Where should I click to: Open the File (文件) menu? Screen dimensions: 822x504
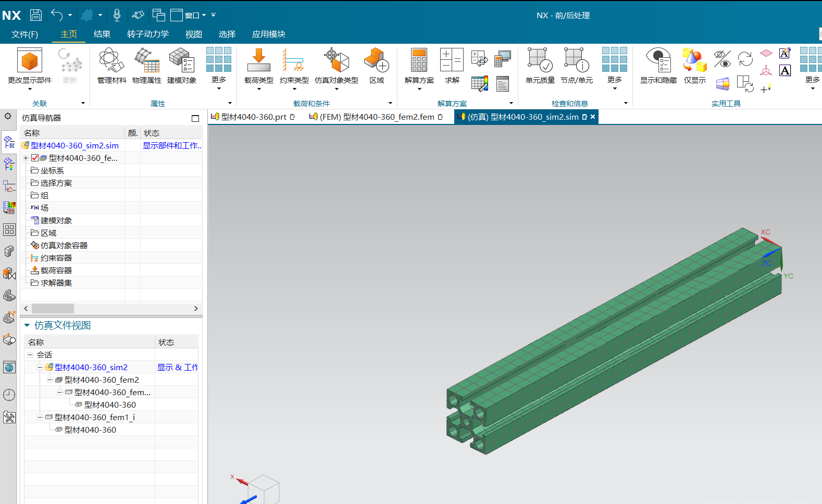coord(24,34)
